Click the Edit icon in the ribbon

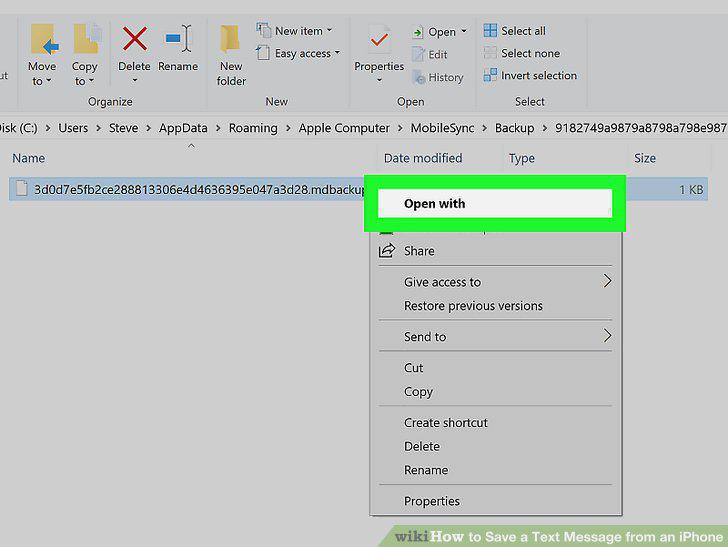point(418,54)
